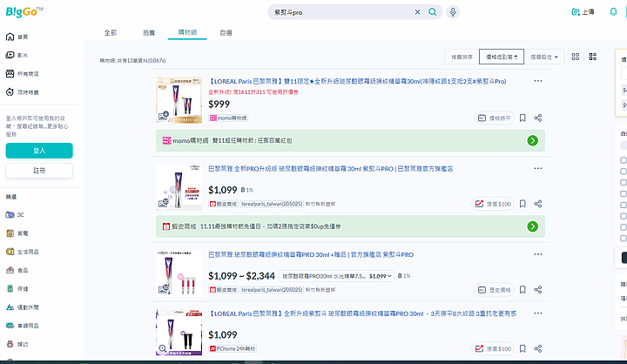Start voice search with the microphone icon
This screenshot has height=364, width=627.
point(453,12)
